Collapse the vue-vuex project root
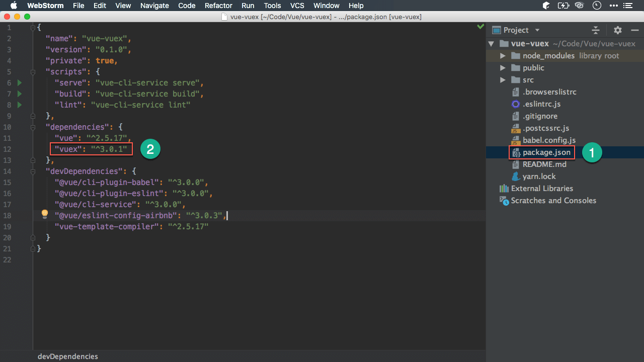The image size is (644, 362). point(492,44)
